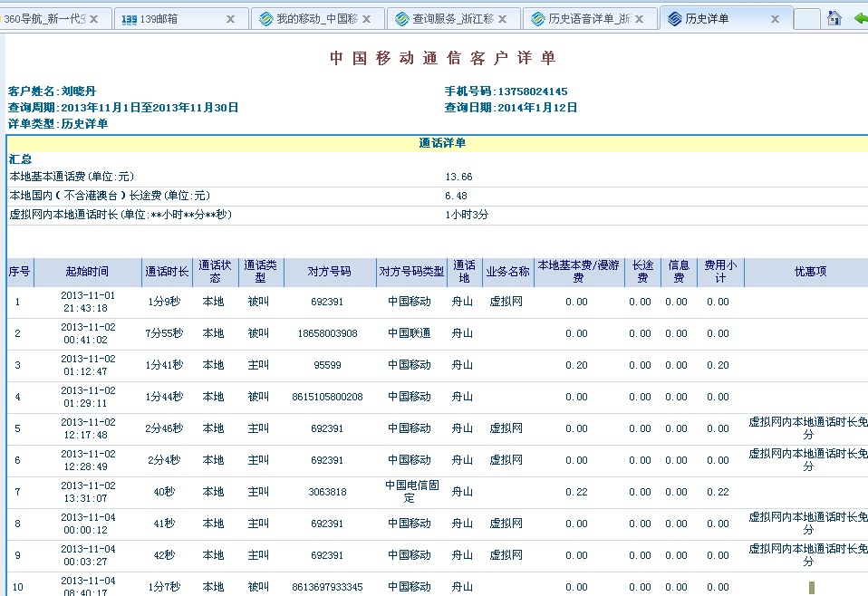
Task: Switch to the 360导航 tab
Action: click(x=45, y=18)
